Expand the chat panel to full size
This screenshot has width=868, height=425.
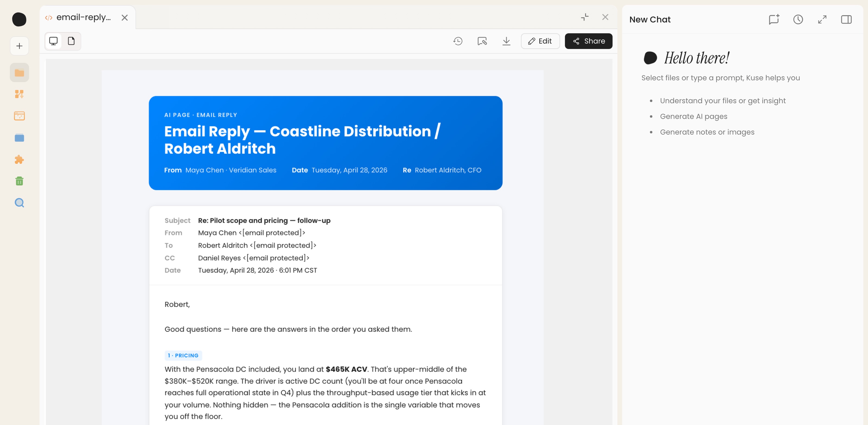click(822, 20)
